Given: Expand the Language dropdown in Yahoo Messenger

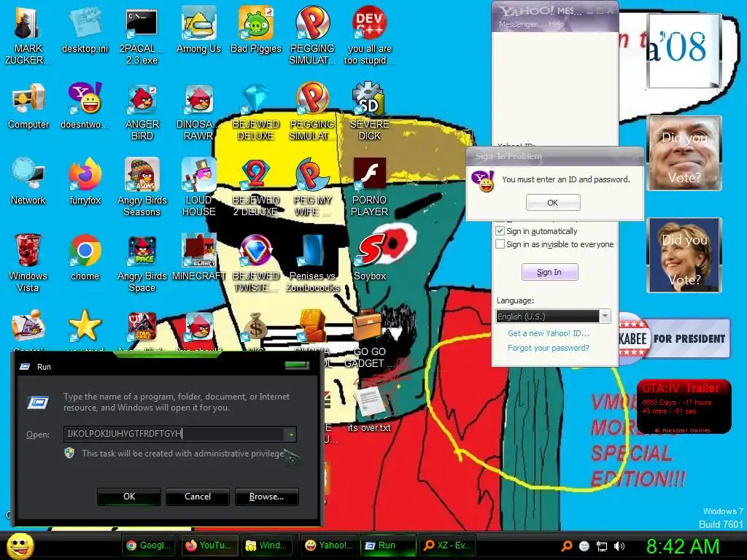Looking at the screenshot, I should click(x=605, y=316).
